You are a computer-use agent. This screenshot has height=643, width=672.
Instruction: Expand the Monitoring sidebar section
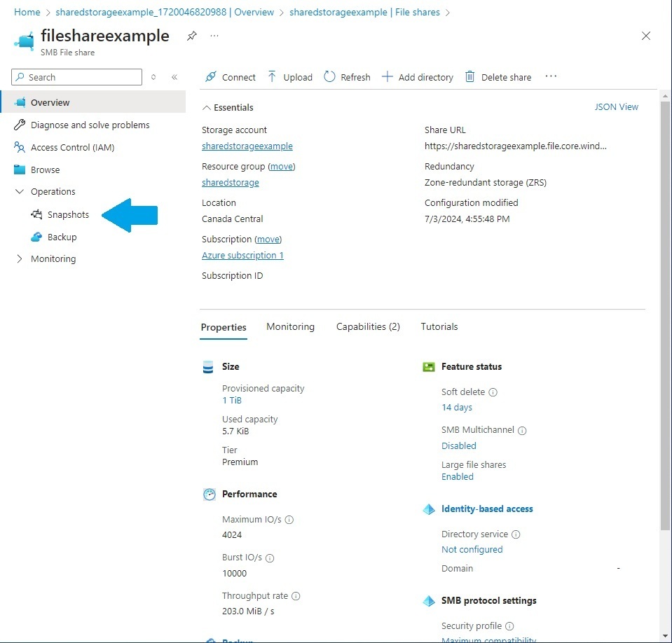[20, 258]
